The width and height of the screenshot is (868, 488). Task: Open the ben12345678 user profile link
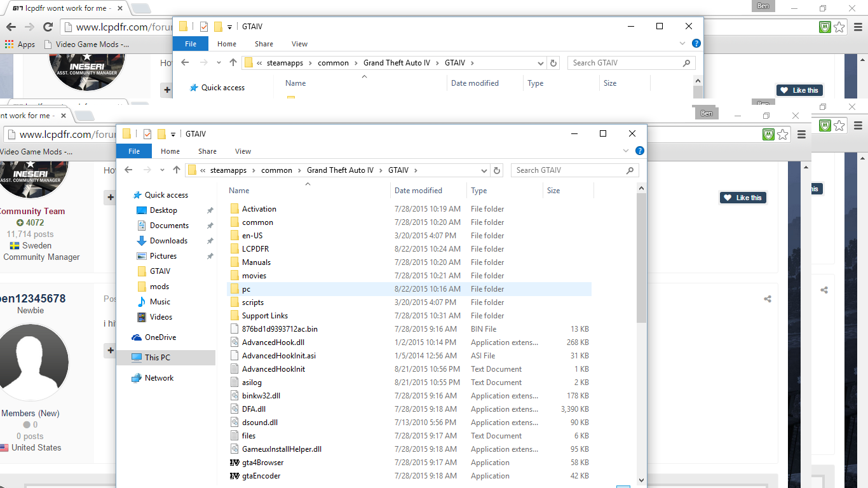[32, 299]
